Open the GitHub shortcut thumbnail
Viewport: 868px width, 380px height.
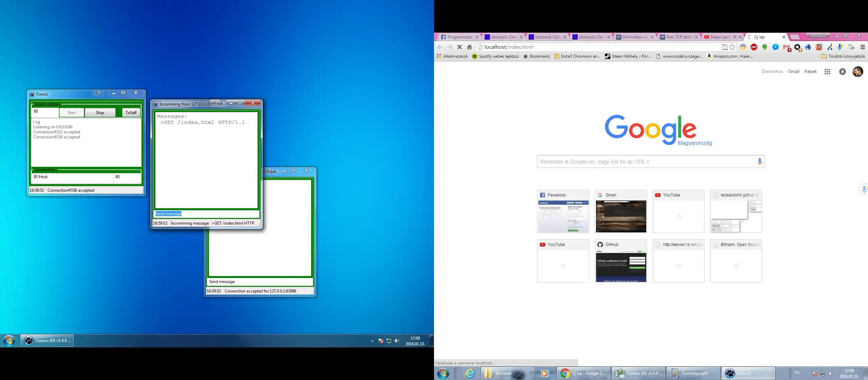coord(620,260)
